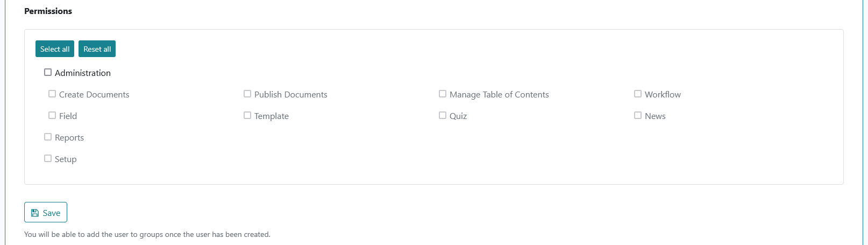868x245 pixels.
Task: Click the Publish Documents label text
Action: 291,94
